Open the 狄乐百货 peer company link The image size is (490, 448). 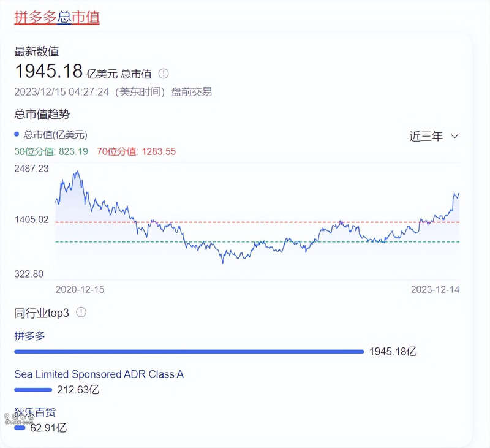click(35, 412)
